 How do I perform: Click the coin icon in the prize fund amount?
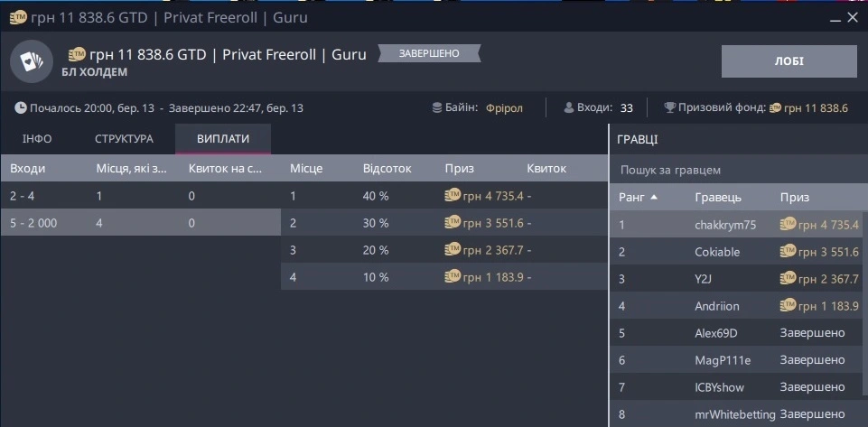coord(775,108)
